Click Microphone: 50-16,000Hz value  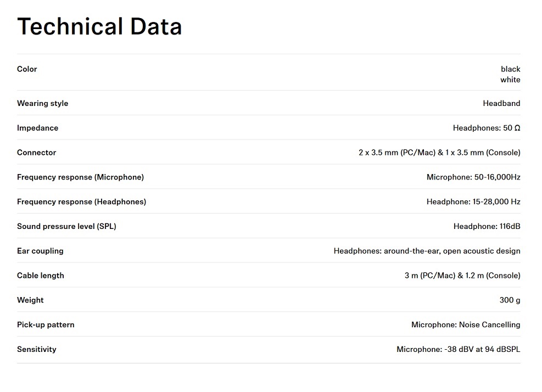coord(473,177)
